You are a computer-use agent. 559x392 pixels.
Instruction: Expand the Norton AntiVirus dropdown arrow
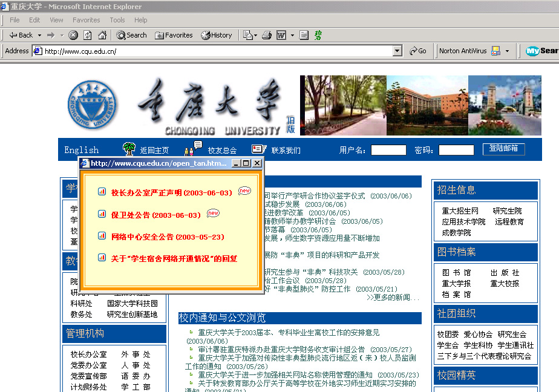(507, 51)
